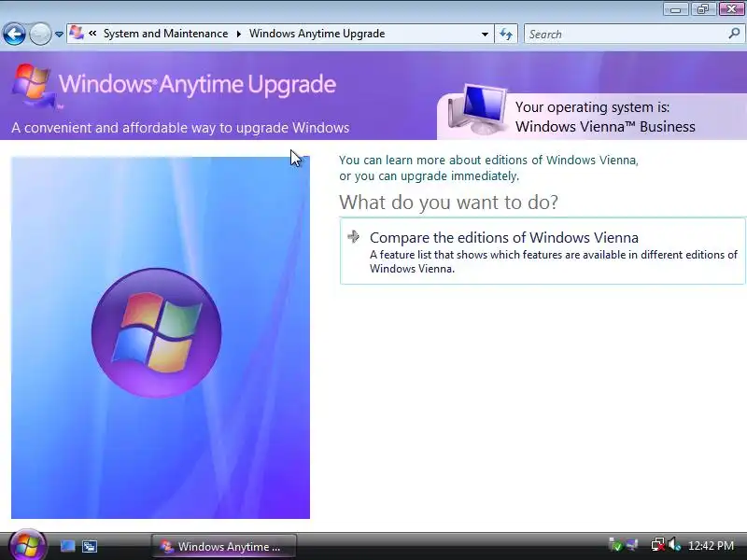
Task: Click the 12:42 PM clock
Action: click(x=711, y=546)
